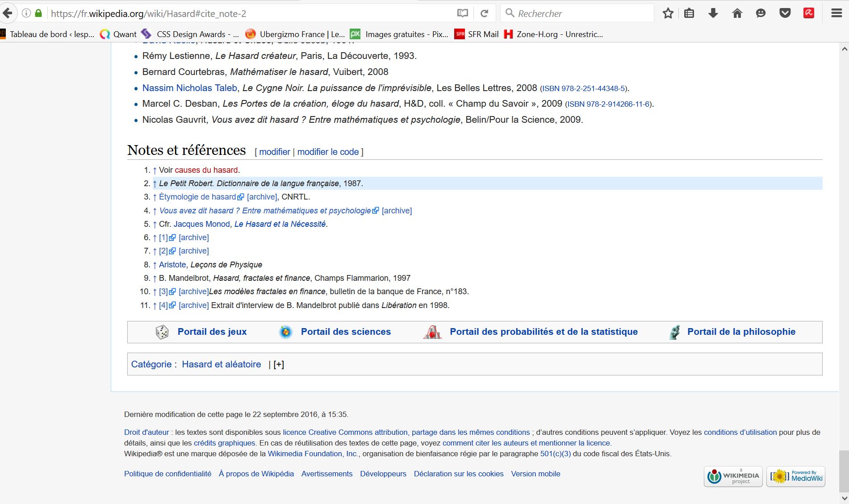
Task: Open the SFR Mail bookmark
Action: 477,34
